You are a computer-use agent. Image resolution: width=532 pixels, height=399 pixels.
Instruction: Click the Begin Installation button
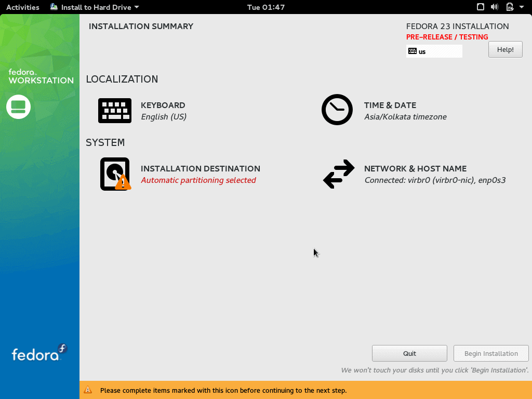(x=491, y=353)
